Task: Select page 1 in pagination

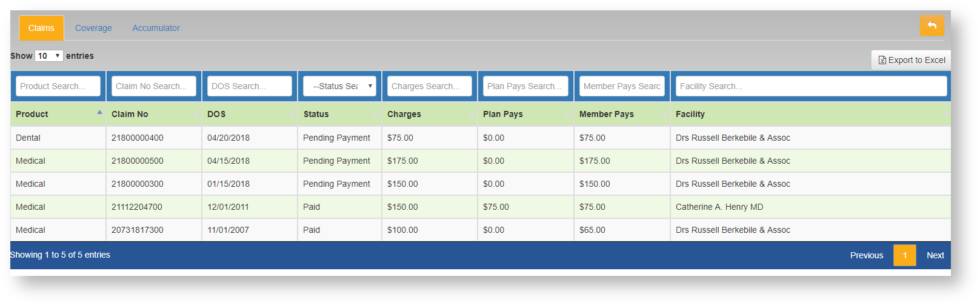Action: [x=905, y=255]
